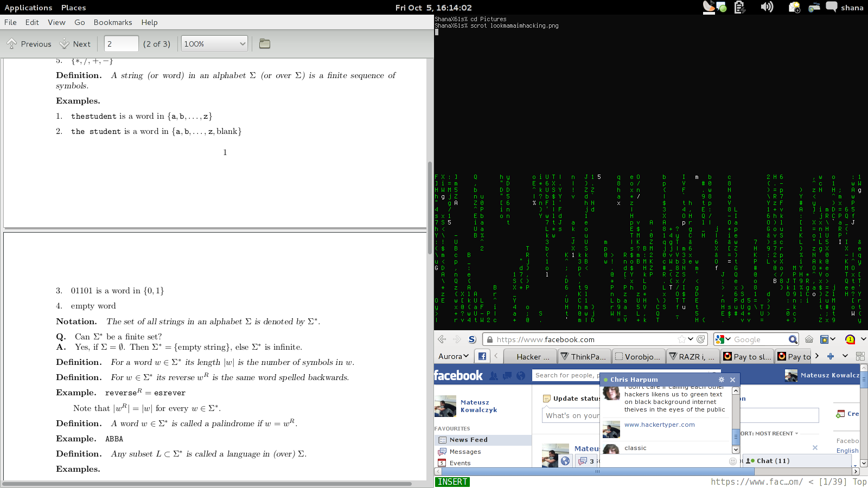
Task: Click the browser home icon
Action: coord(809,339)
